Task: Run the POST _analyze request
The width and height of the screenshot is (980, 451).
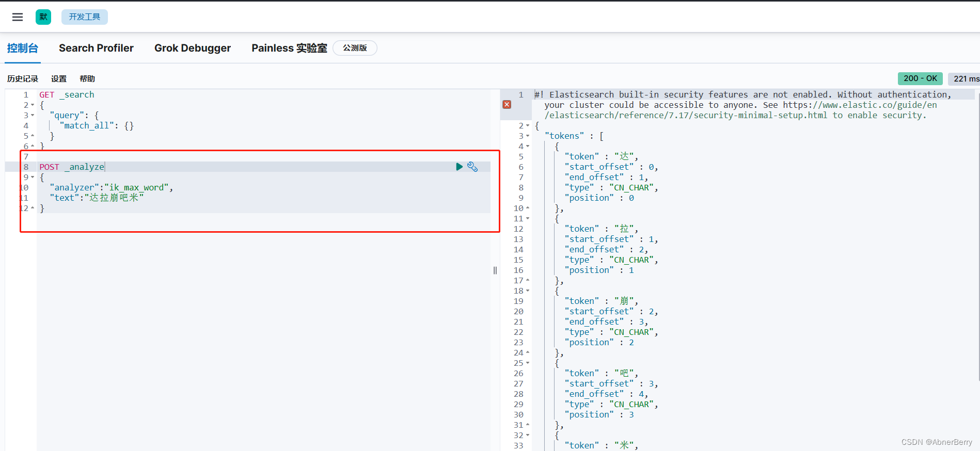Action: (459, 167)
